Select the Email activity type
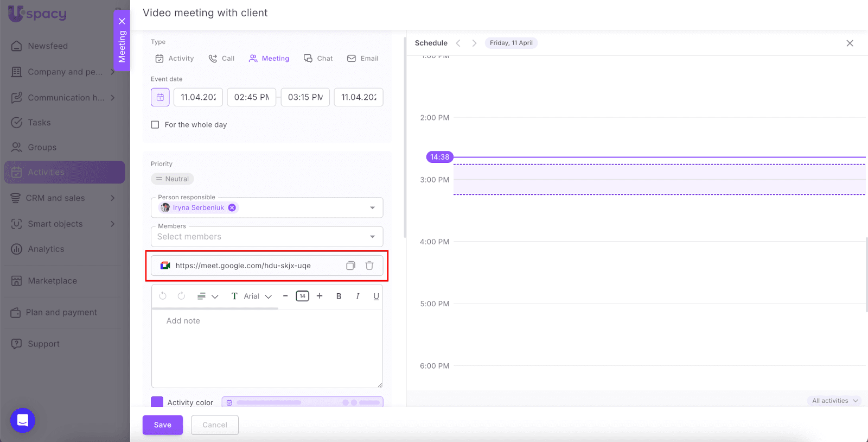868x442 pixels. pos(363,59)
